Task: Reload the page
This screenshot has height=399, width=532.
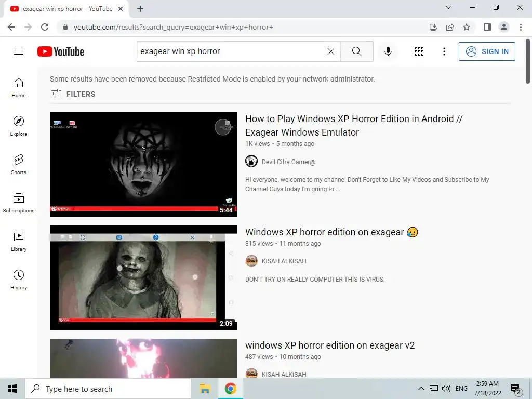Action: (45, 27)
